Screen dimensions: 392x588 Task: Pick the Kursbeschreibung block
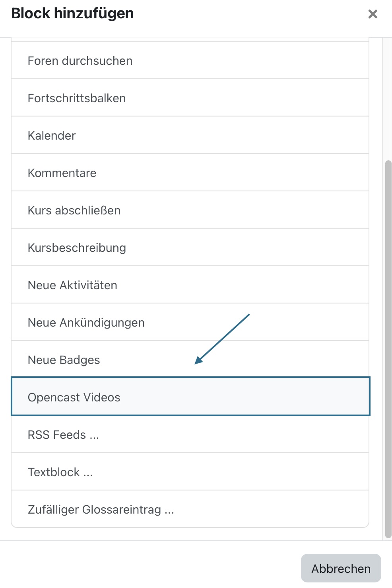(190, 247)
